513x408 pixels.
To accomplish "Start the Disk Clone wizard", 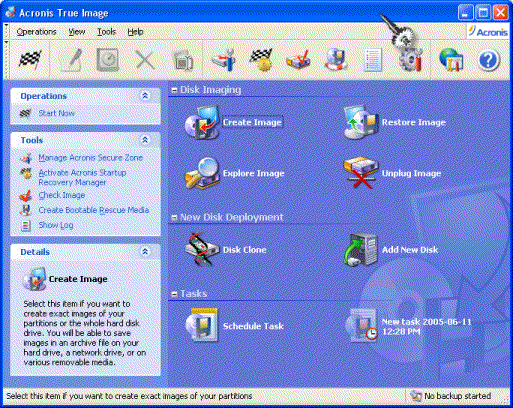I will (x=202, y=249).
